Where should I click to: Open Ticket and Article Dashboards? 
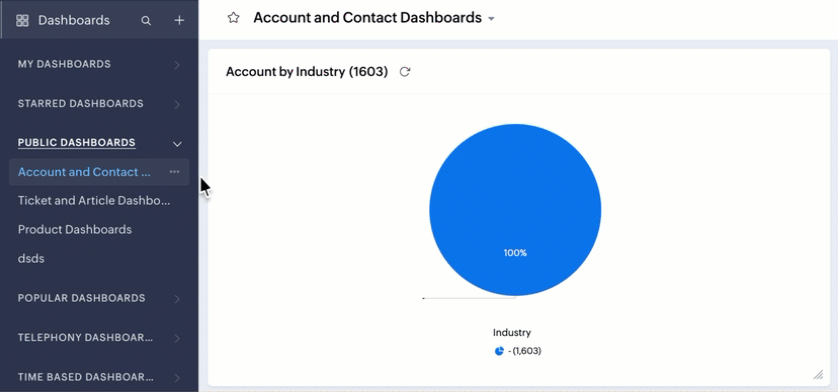click(x=94, y=201)
